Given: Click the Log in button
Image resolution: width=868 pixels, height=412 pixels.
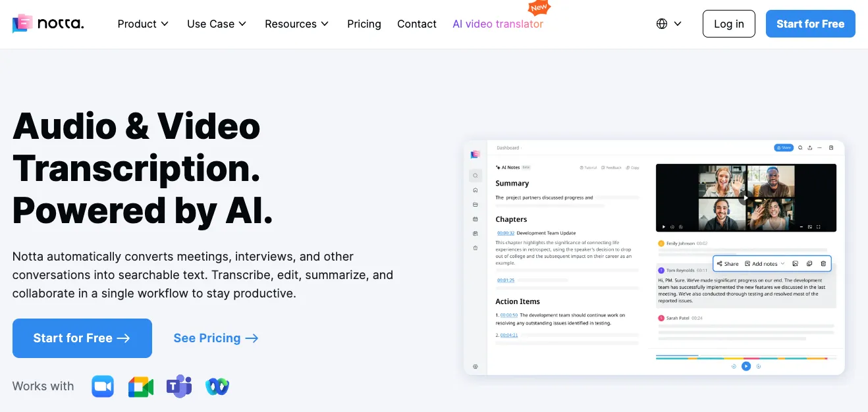Looking at the screenshot, I should (x=729, y=24).
